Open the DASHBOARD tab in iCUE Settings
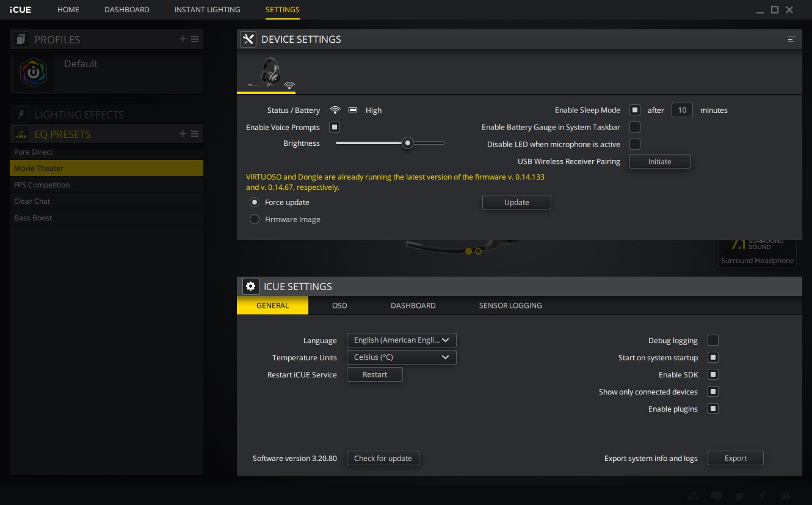 (x=413, y=305)
